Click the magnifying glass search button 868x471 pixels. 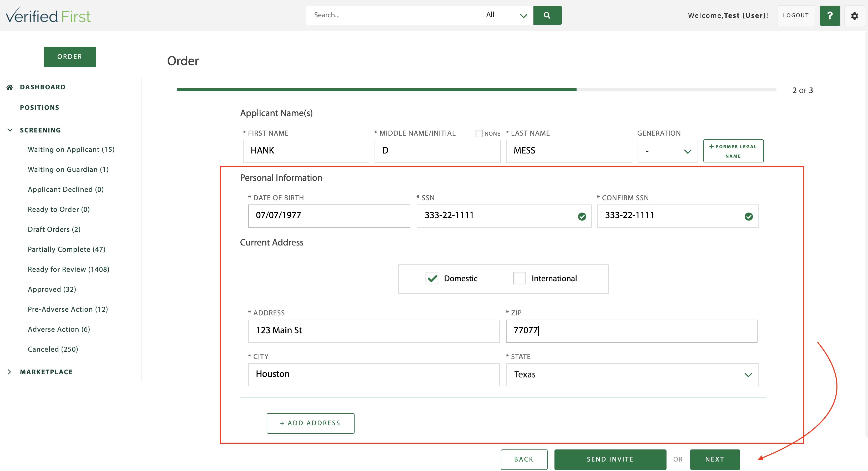(547, 15)
